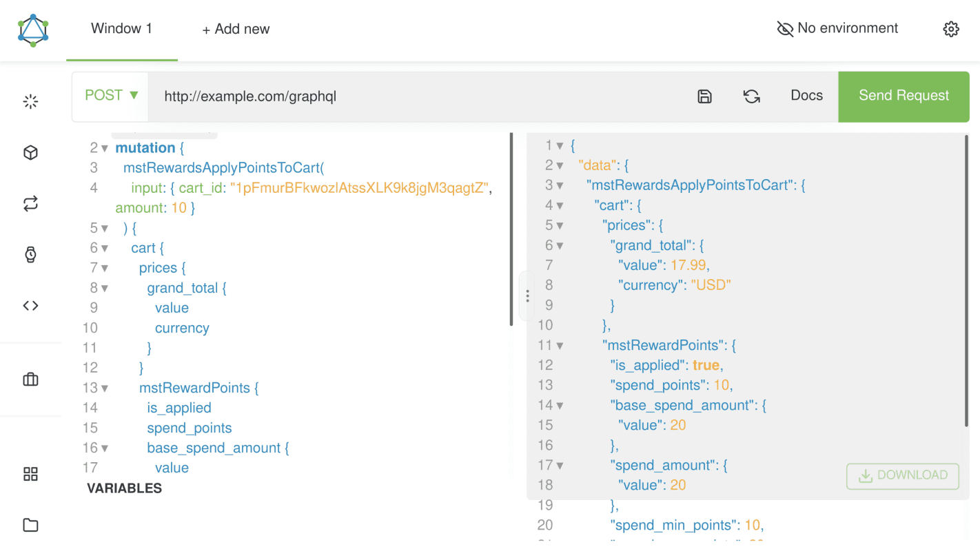Viewport: 980px width, 551px height.
Task: Fold "spend_amount" on response line 17
Action: pyautogui.click(x=560, y=465)
